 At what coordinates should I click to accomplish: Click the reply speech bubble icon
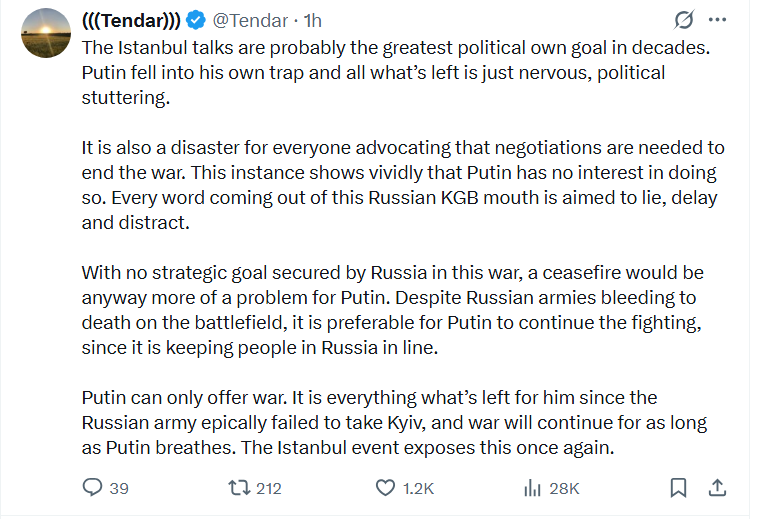pyautogui.click(x=92, y=488)
